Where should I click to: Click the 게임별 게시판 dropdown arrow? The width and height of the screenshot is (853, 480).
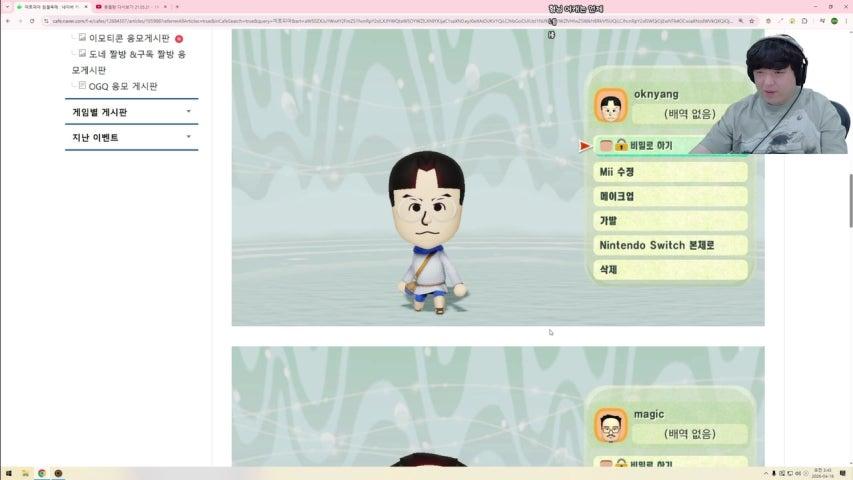pos(188,111)
